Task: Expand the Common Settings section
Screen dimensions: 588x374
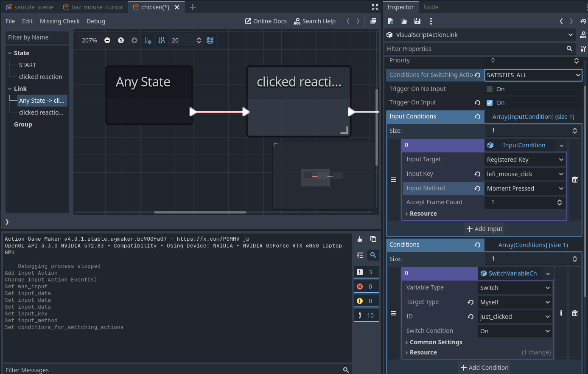Action: (x=436, y=342)
